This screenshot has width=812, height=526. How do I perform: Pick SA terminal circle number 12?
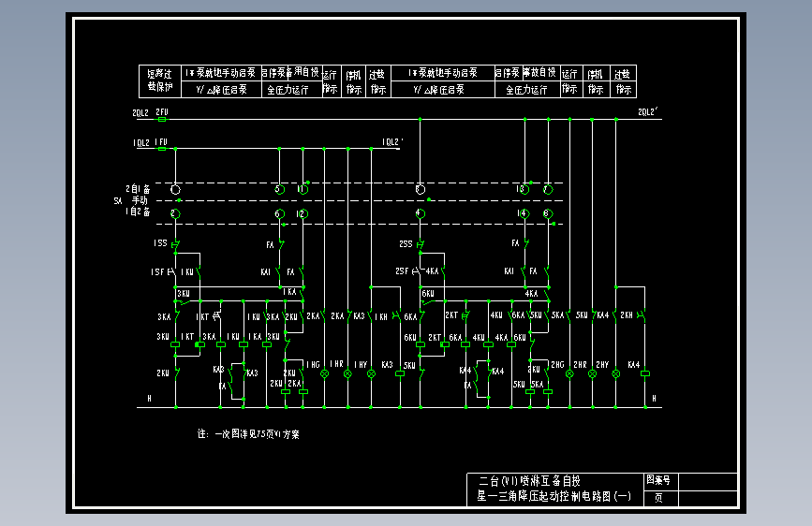click(303, 213)
